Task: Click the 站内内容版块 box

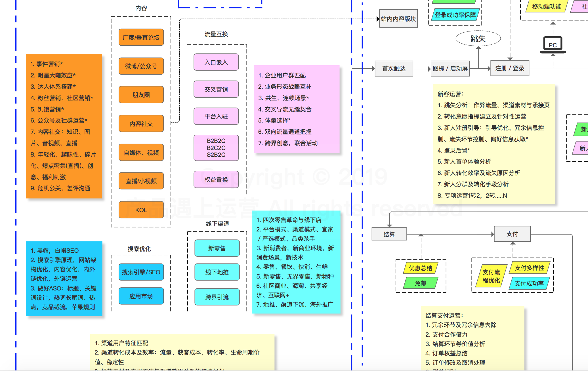Action: pyautogui.click(x=398, y=19)
